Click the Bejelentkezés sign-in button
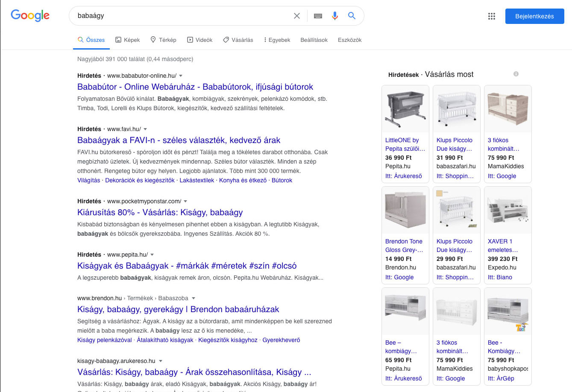Screen dimensions: 572x392 point(534,16)
